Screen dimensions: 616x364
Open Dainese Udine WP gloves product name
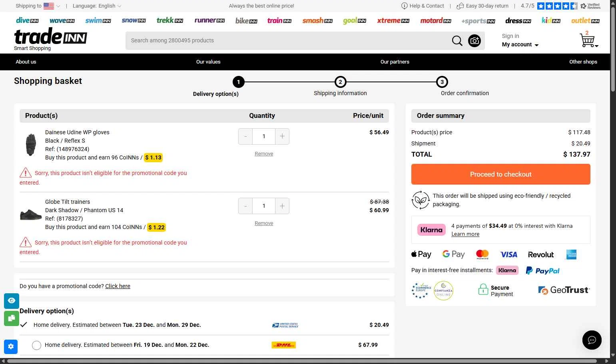pos(77,132)
